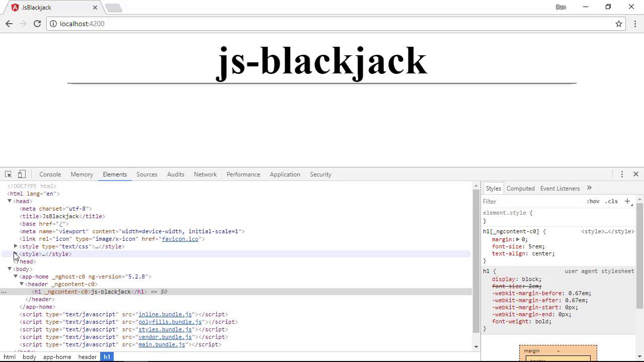
Task: Open the Network tab
Action: 205,174
